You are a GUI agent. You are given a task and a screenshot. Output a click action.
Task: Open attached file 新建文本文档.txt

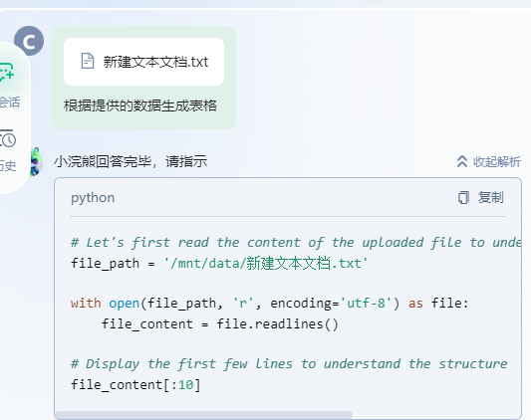tap(143, 62)
